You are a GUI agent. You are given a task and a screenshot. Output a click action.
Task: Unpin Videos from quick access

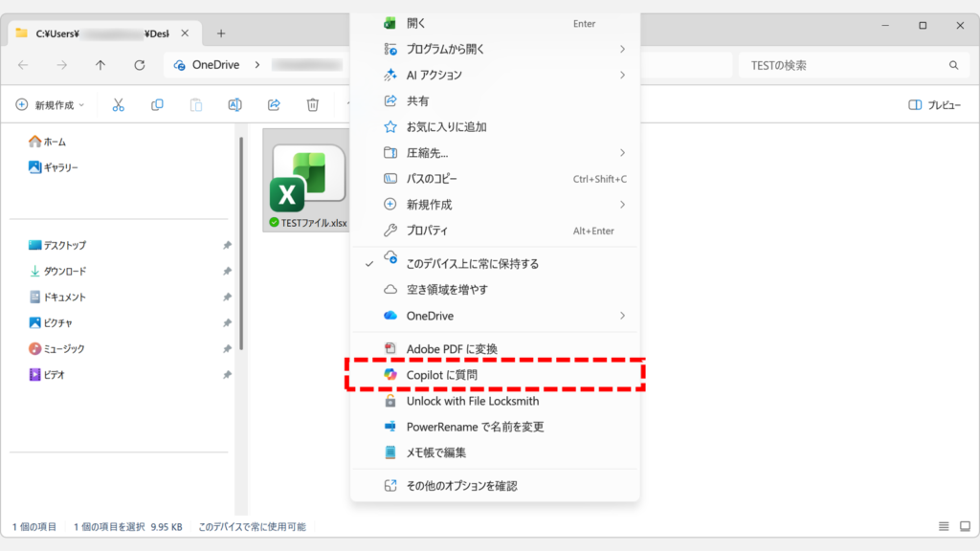click(227, 375)
